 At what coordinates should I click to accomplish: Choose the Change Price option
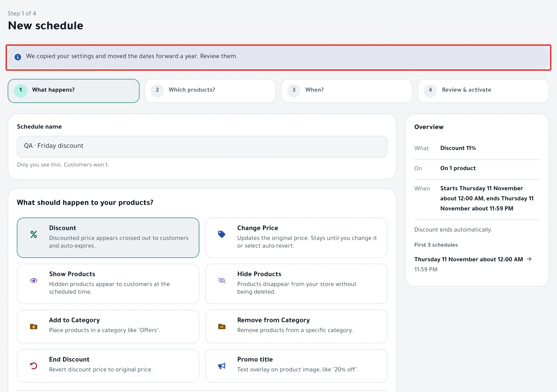click(296, 238)
